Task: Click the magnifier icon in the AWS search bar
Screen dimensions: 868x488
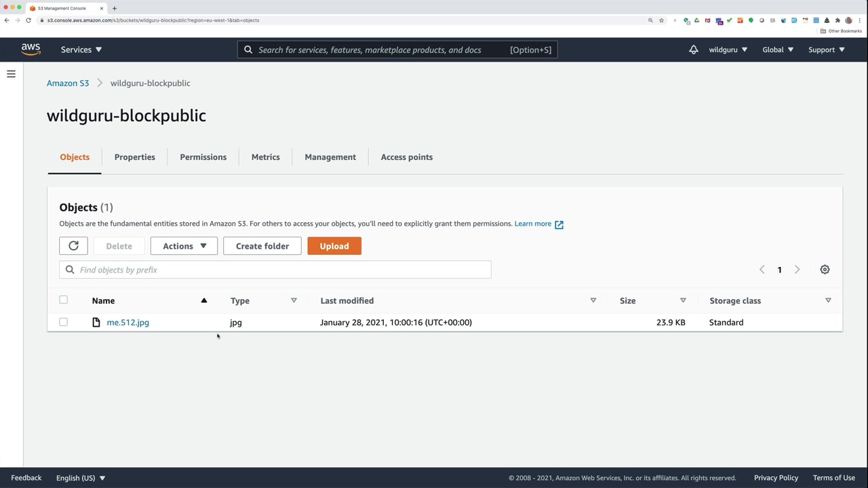Action: click(248, 49)
